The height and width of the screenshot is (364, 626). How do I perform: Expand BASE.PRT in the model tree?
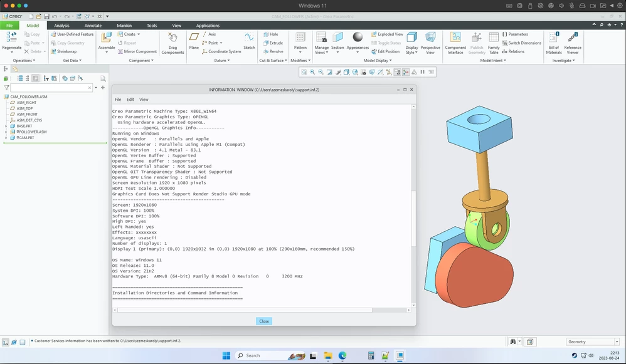[x=5, y=125]
